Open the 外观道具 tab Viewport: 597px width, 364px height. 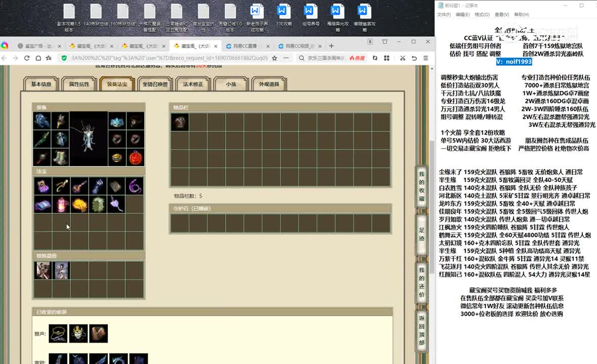tap(269, 84)
